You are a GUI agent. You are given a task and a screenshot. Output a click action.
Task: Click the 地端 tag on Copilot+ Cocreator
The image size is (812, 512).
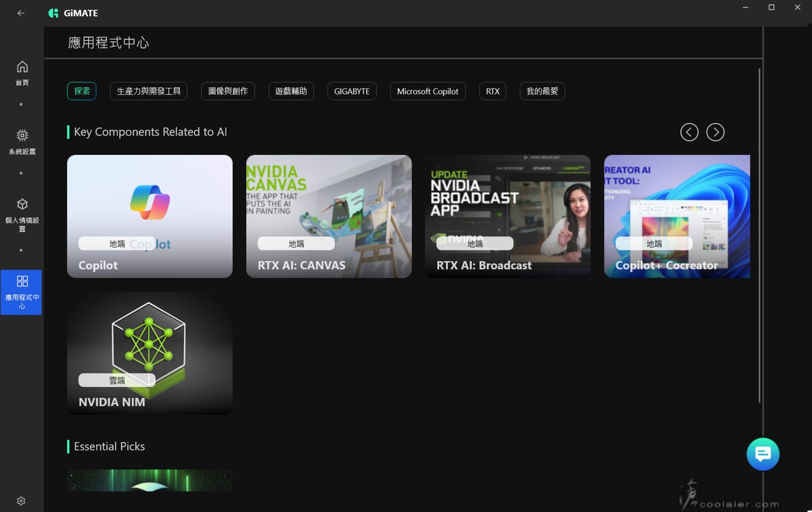tap(654, 243)
